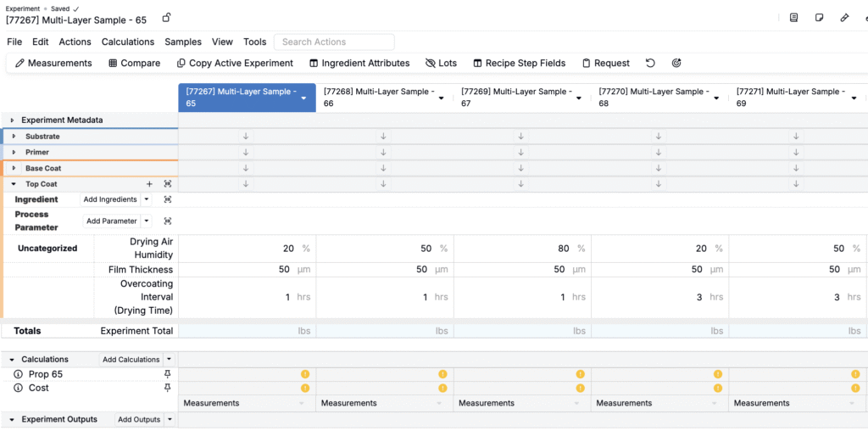Open the Calculations menu

click(x=127, y=42)
